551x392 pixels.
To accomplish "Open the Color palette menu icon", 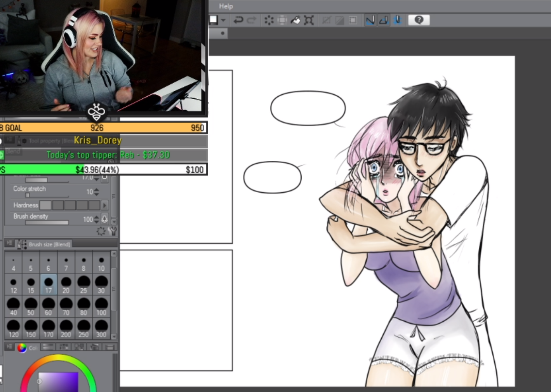I will [10, 347].
